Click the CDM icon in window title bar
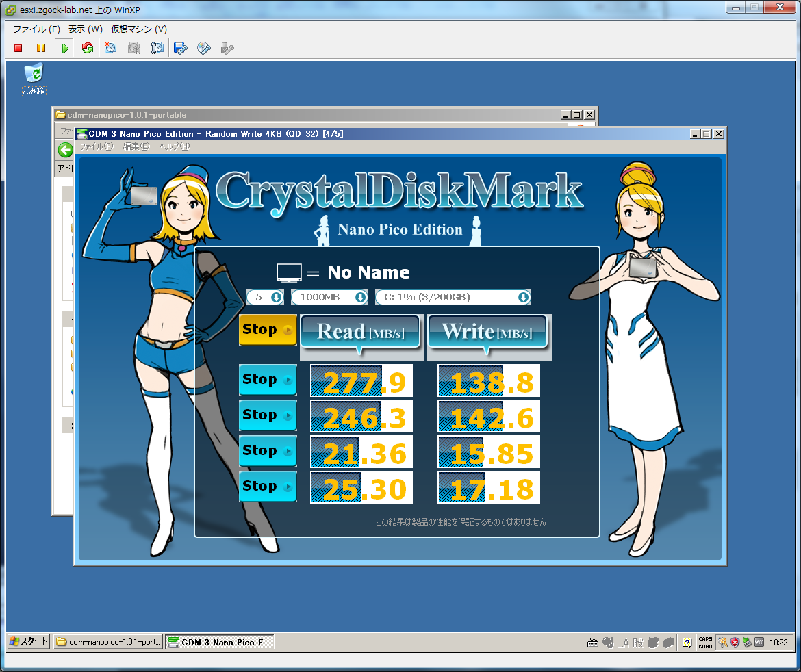The height and width of the screenshot is (672, 801). pyautogui.click(x=81, y=134)
